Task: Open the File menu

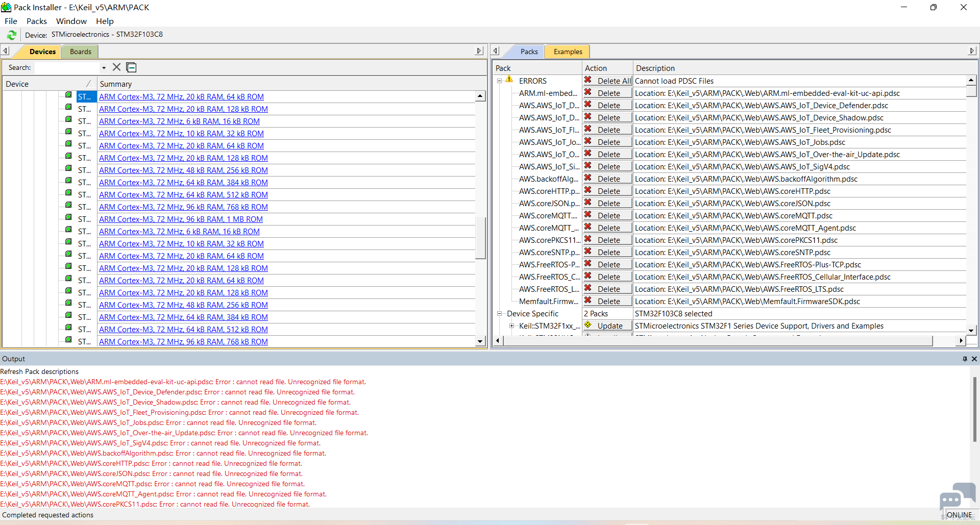Action: coord(11,21)
